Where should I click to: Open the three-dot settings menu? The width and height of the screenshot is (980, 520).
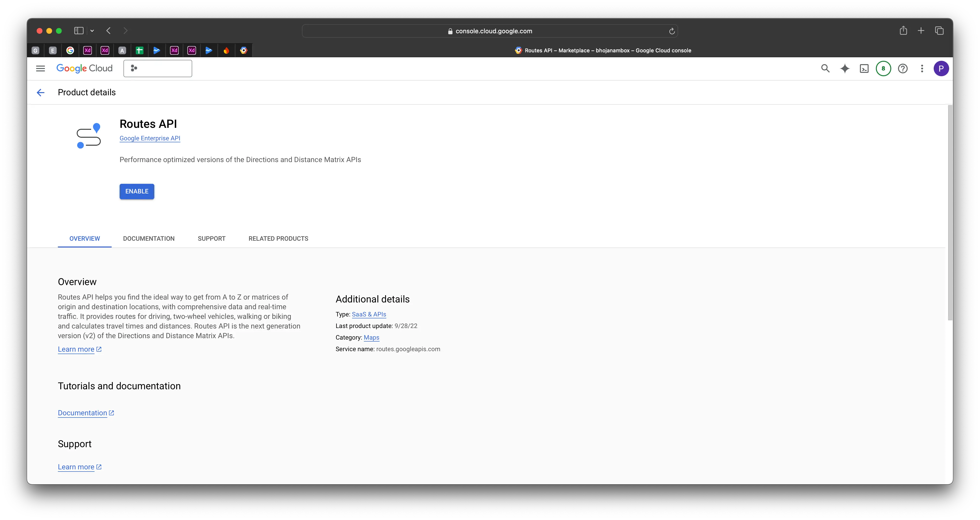(922, 68)
